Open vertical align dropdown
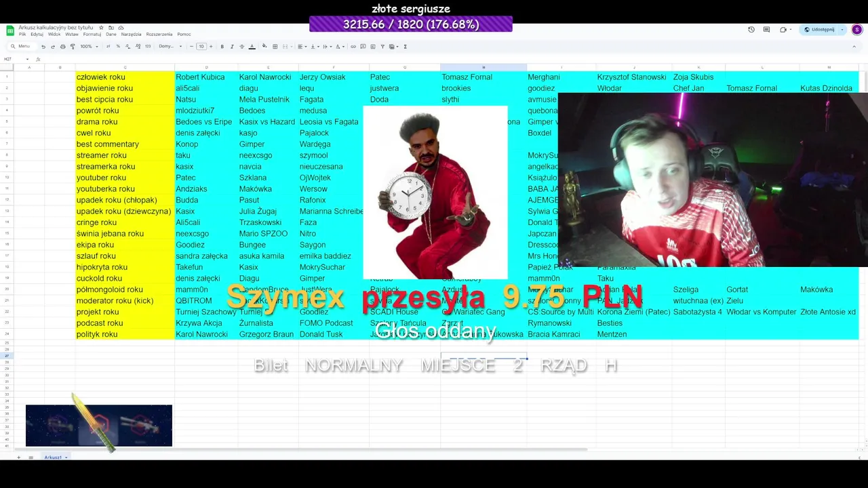The height and width of the screenshot is (488, 868). click(315, 47)
